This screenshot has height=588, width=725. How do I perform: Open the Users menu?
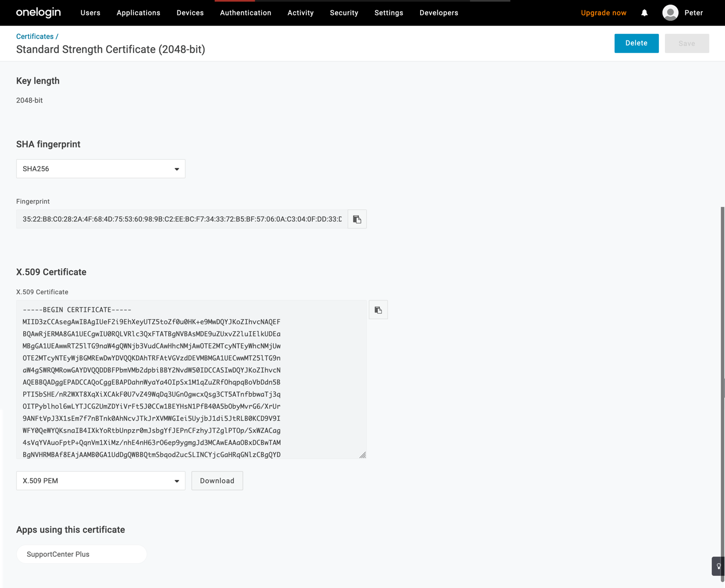coord(91,13)
